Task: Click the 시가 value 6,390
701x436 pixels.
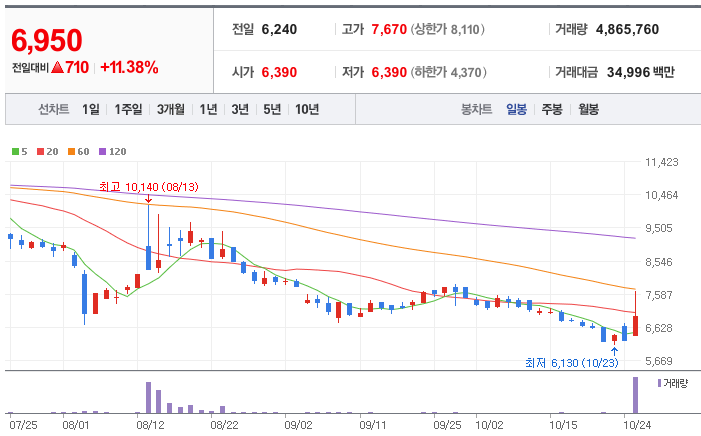Action: pyautogui.click(x=279, y=72)
